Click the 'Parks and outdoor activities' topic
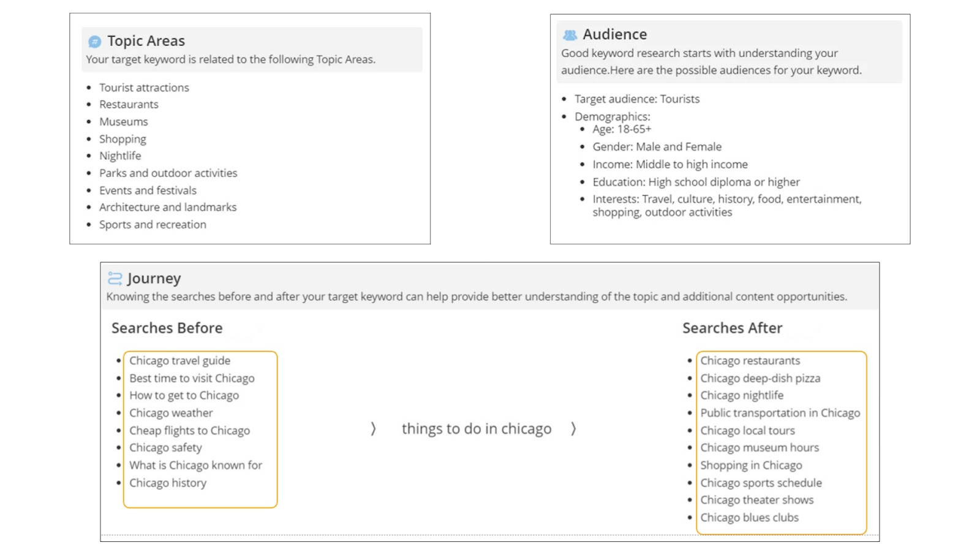980x551 pixels. pyautogui.click(x=168, y=173)
